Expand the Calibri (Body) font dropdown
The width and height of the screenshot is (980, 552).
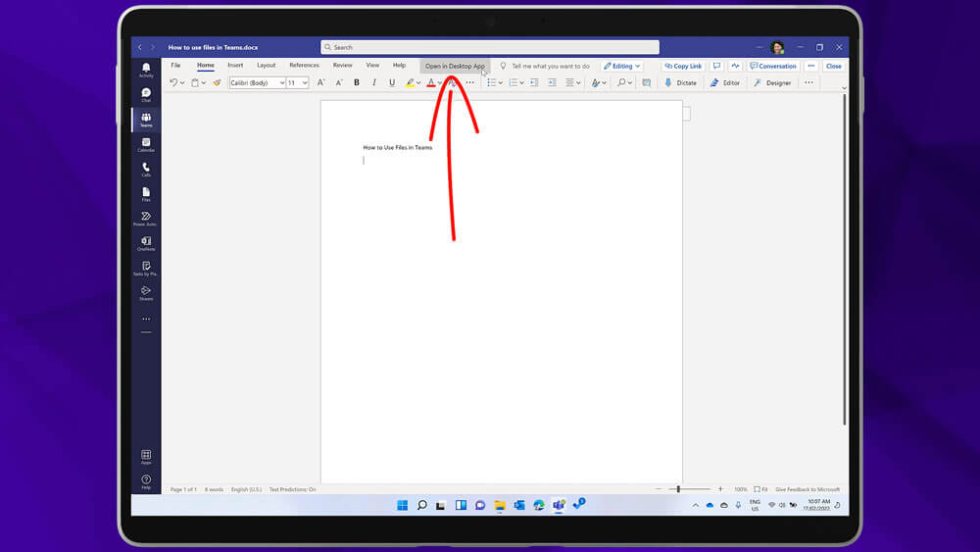coord(258,83)
